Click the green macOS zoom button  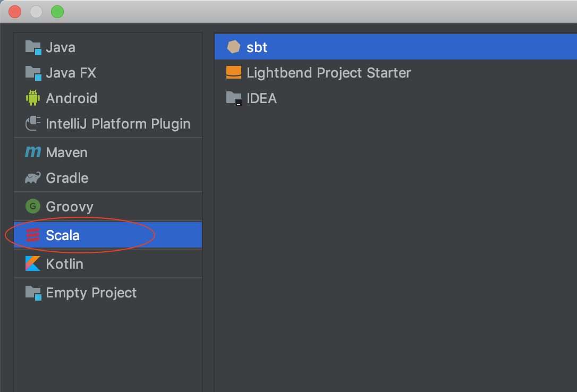(57, 12)
